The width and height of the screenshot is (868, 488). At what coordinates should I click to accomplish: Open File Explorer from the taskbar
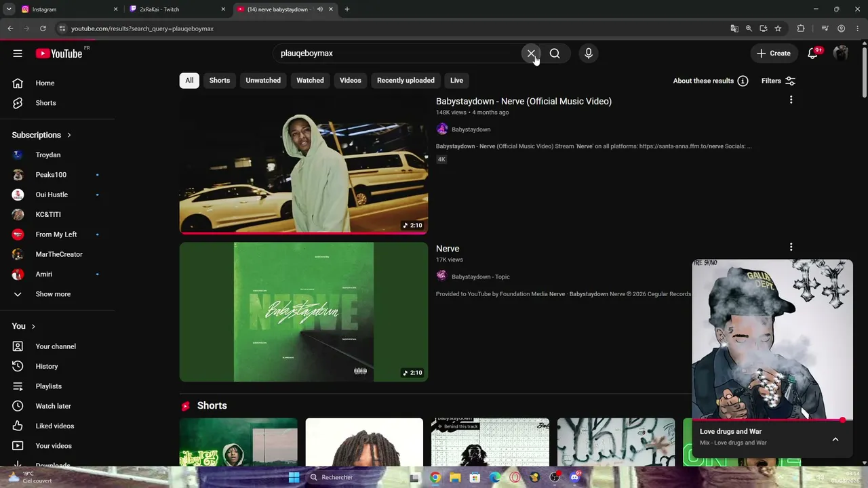455,477
